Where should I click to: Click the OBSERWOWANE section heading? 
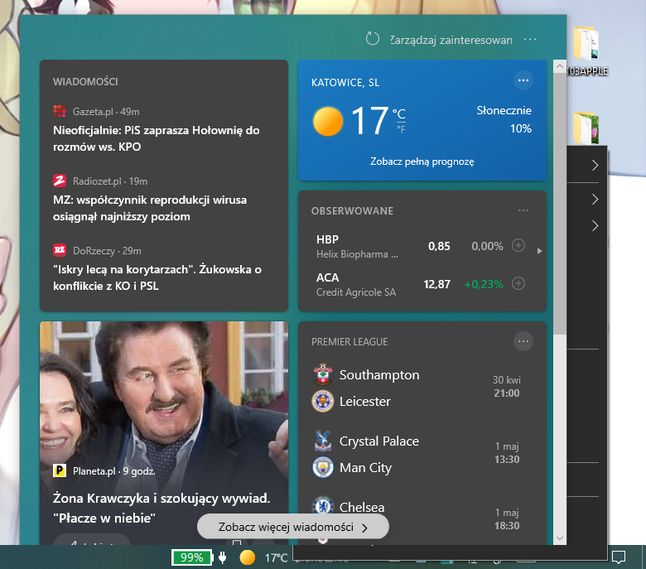pos(352,211)
